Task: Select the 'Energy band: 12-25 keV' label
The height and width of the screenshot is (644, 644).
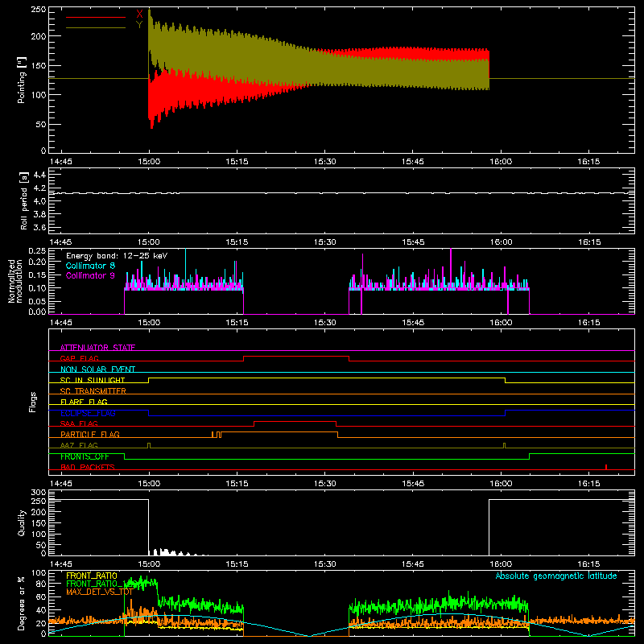Action: point(117,256)
